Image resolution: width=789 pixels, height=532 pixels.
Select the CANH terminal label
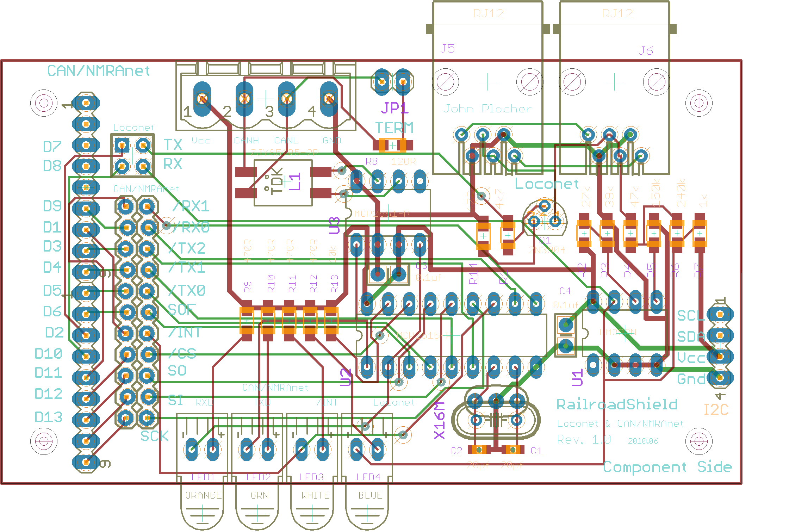[246, 141]
